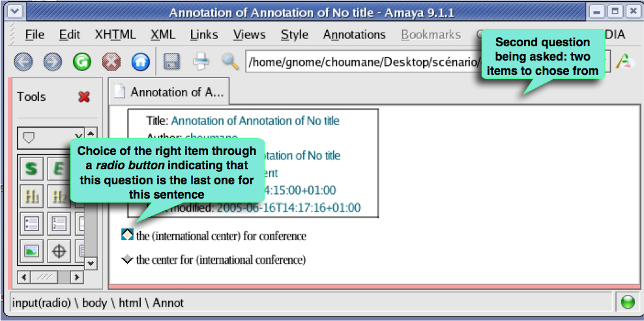Go to the Home page icon

pyautogui.click(x=140, y=63)
